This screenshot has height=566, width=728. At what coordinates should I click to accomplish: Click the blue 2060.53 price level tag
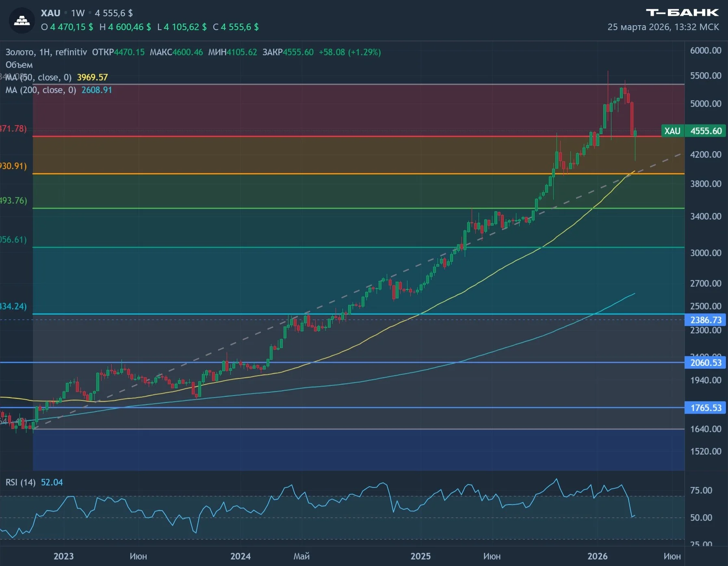[x=706, y=363]
